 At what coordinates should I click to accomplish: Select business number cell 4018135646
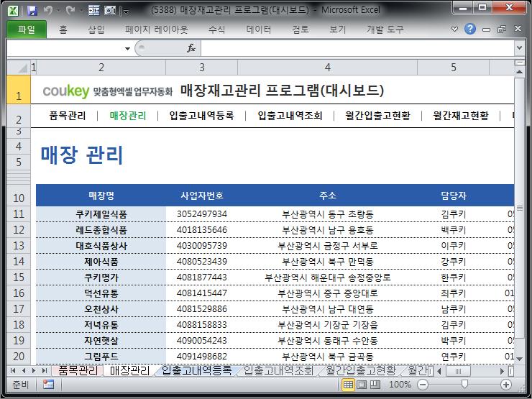pyautogui.click(x=202, y=230)
